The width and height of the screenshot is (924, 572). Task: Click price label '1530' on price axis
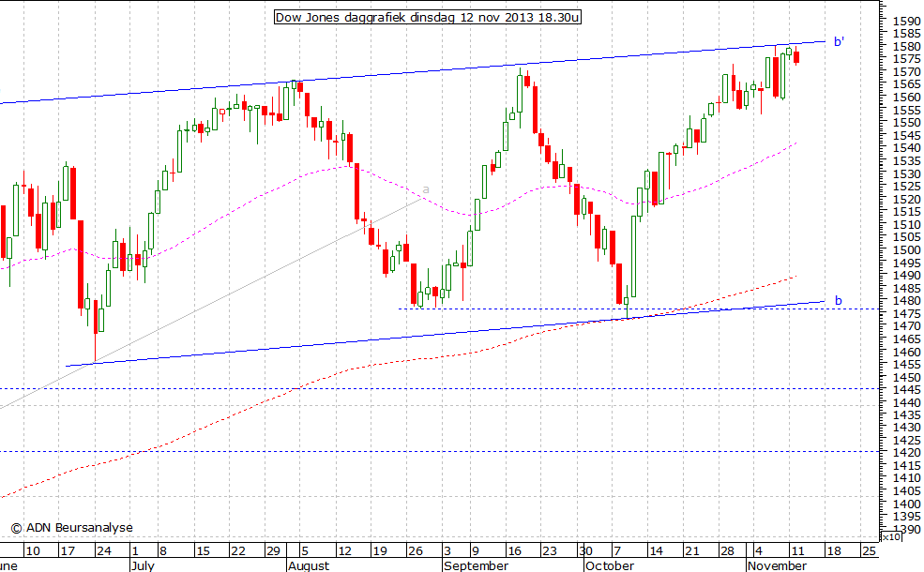tap(906, 173)
